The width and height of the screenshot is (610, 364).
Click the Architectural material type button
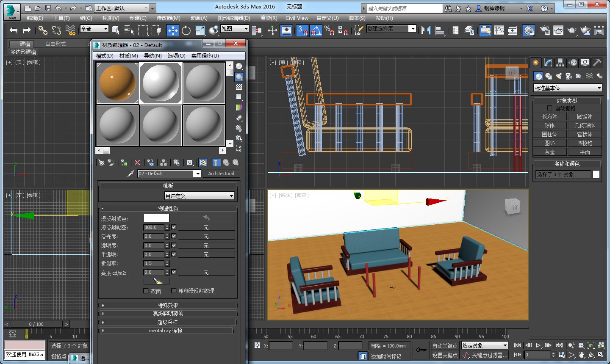click(x=222, y=174)
